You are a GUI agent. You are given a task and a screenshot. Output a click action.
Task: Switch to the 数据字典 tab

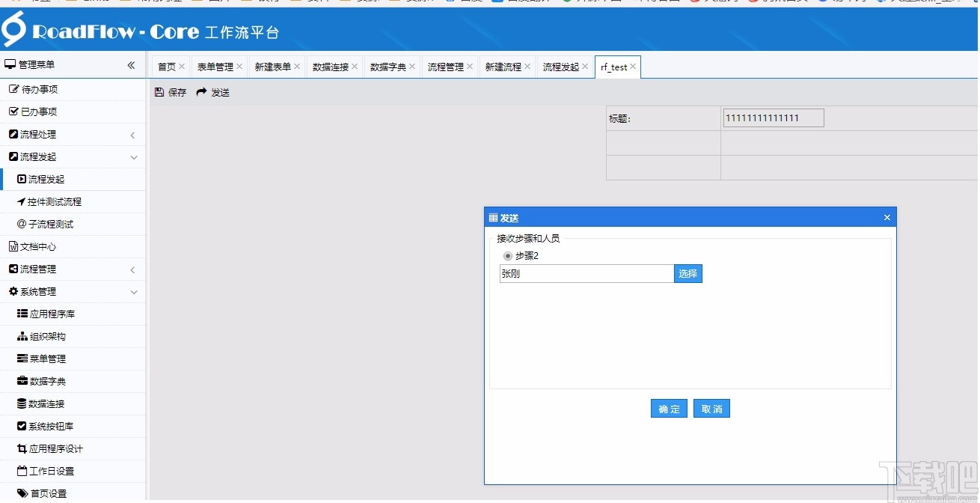click(x=390, y=67)
